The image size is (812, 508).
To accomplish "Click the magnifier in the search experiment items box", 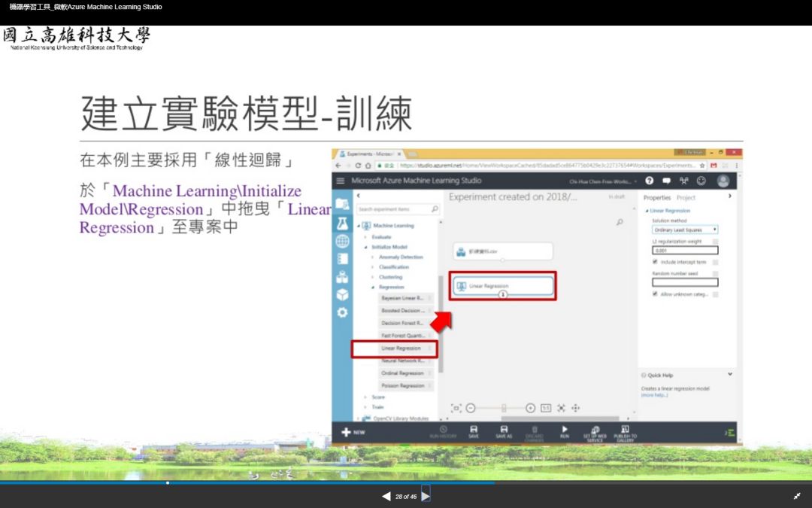I will tap(435, 209).
